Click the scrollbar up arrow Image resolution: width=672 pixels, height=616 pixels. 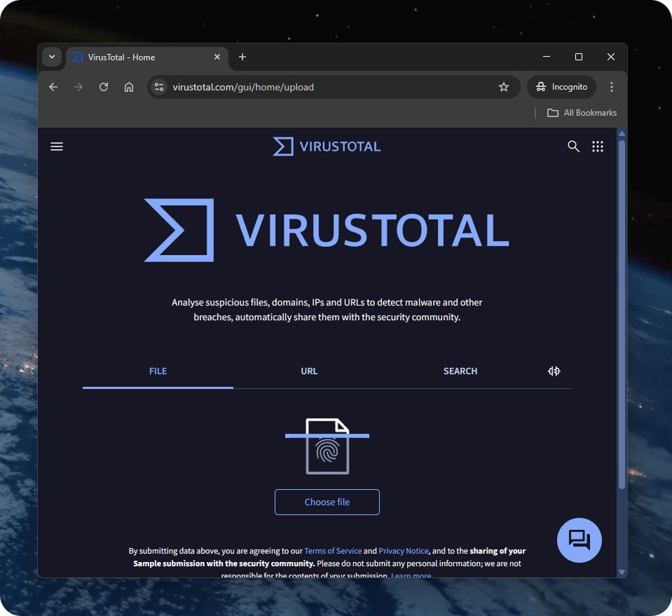(622, 134)
